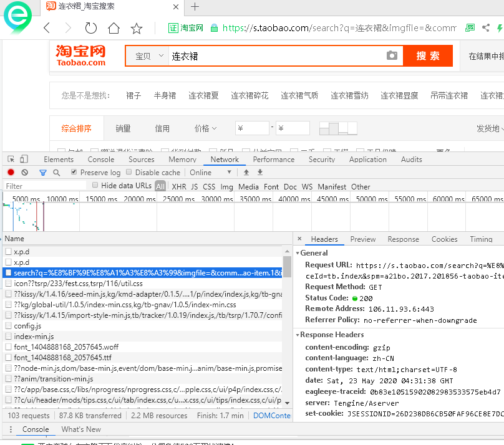Reload the page with refresh icon
This screenshot has width=504, height=445.
(x=90, y=28)
